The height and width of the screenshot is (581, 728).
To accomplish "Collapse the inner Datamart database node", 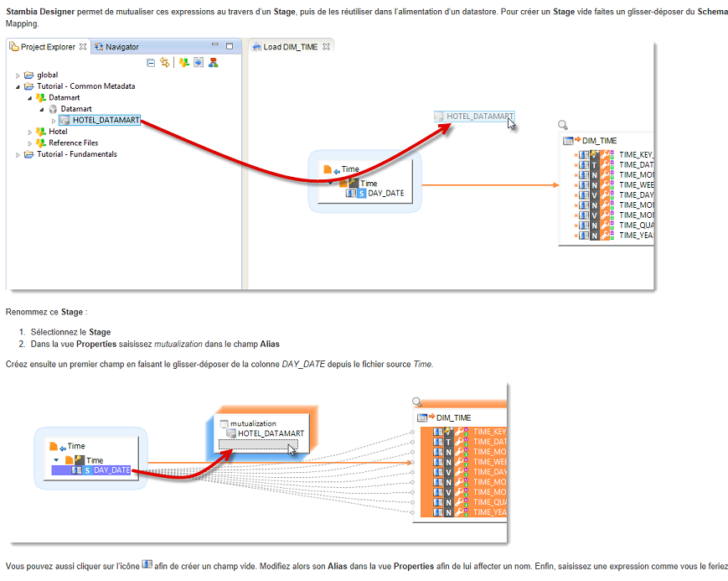I will pos(42,109).
